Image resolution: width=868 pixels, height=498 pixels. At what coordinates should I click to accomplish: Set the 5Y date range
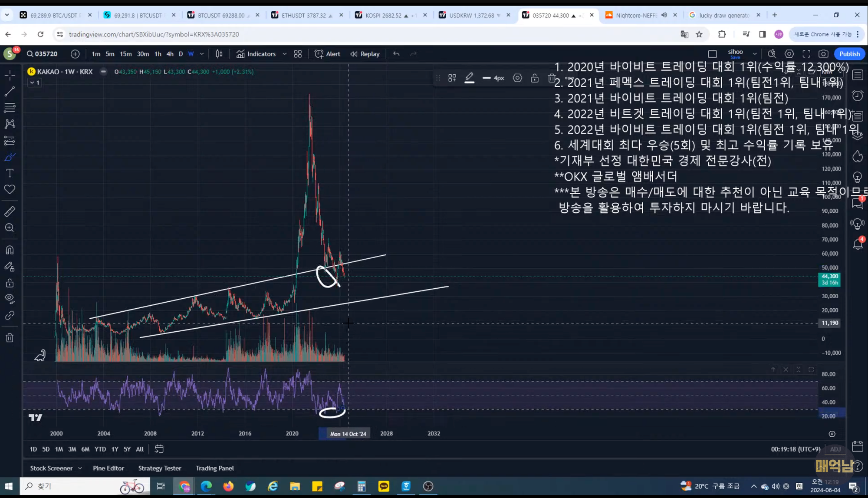pos(127,449)
